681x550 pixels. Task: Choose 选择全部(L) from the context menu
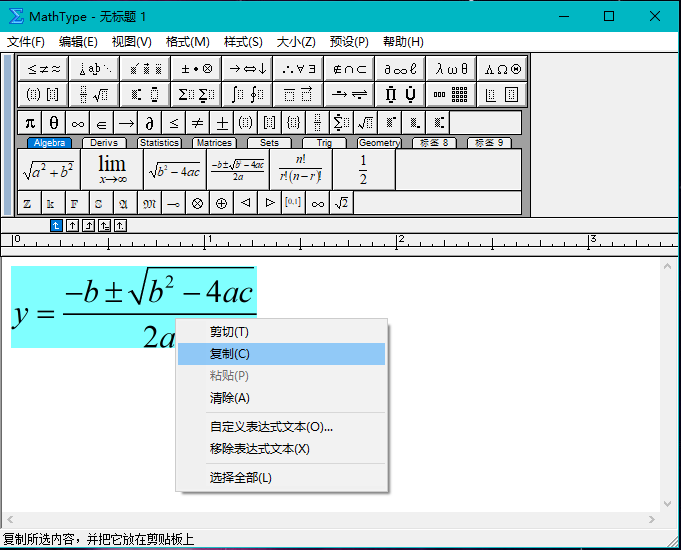coord(281,477)
